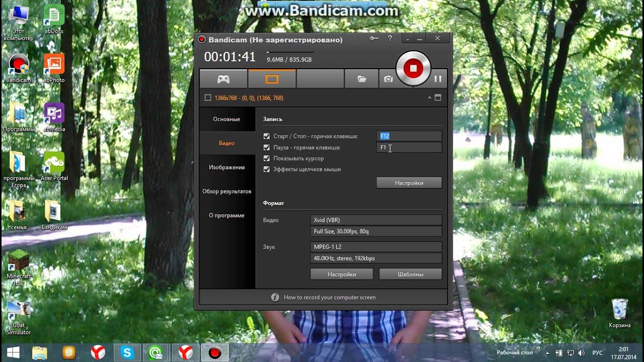Open the семья desktop folder

(x=19, y=215)
